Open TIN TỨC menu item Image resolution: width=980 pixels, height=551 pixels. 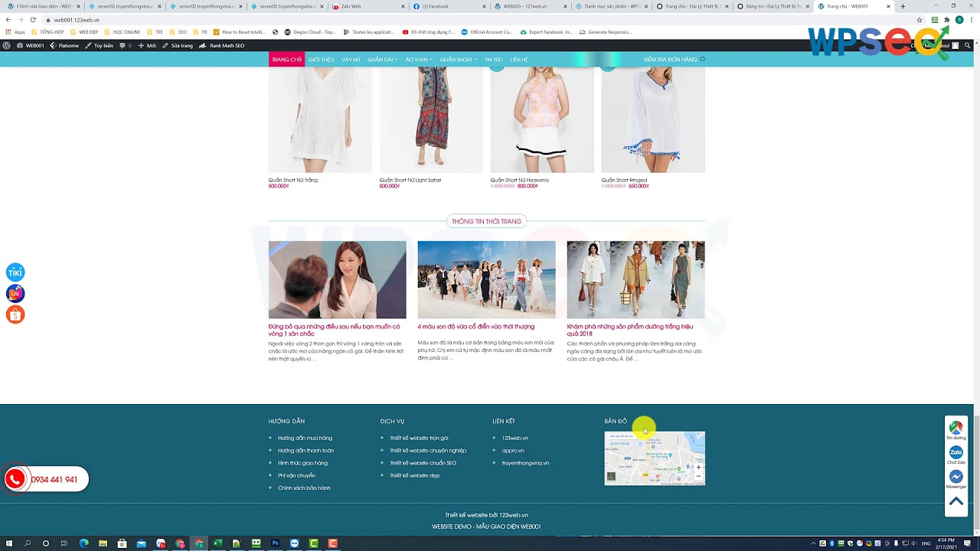494,60
